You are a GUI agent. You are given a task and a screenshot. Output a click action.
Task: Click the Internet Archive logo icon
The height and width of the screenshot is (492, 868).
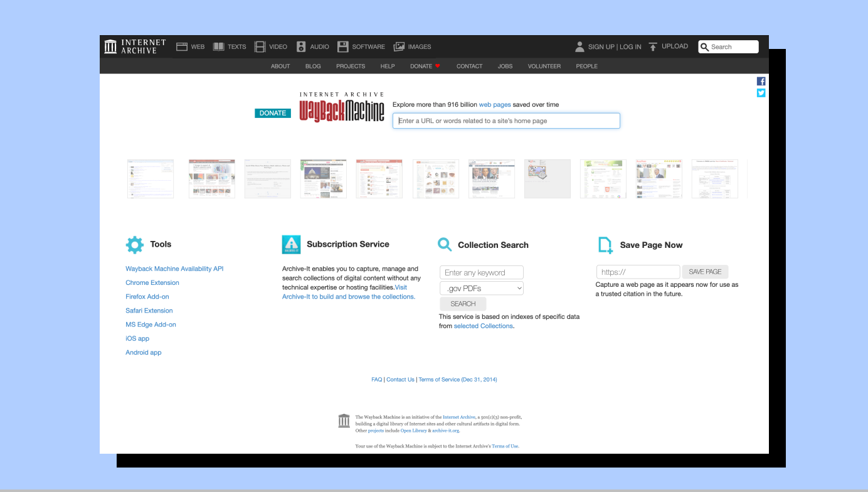point(110,46)
